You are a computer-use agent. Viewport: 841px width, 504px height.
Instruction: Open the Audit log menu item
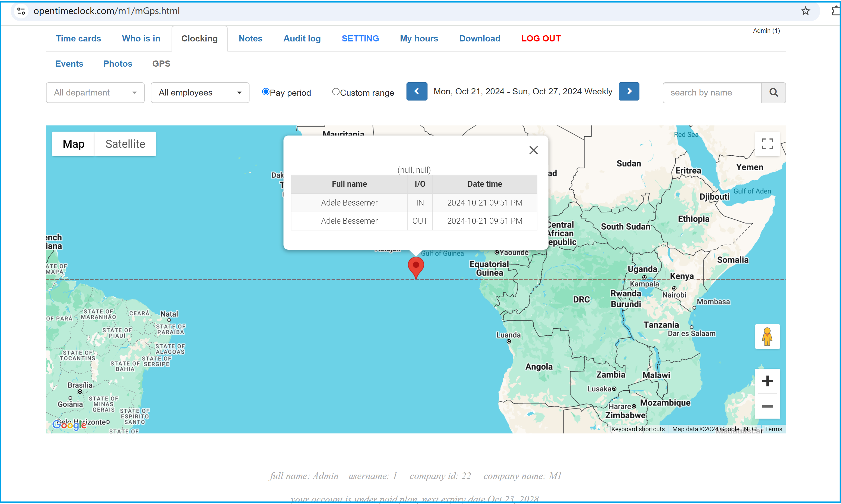302,38
